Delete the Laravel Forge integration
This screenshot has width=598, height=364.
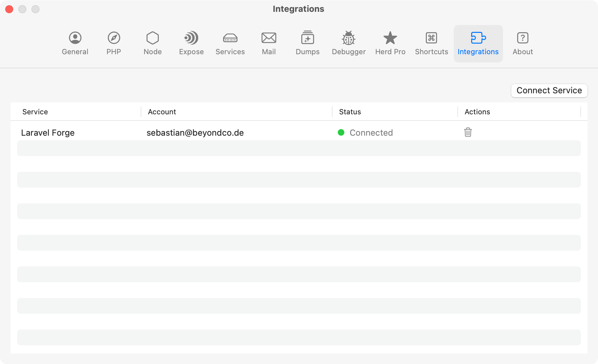[x=468, y=132]
